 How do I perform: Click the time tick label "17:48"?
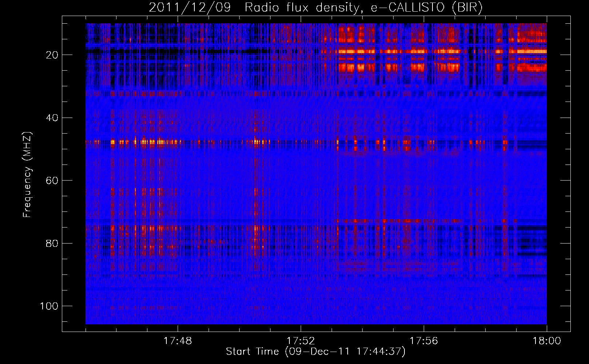178,341
